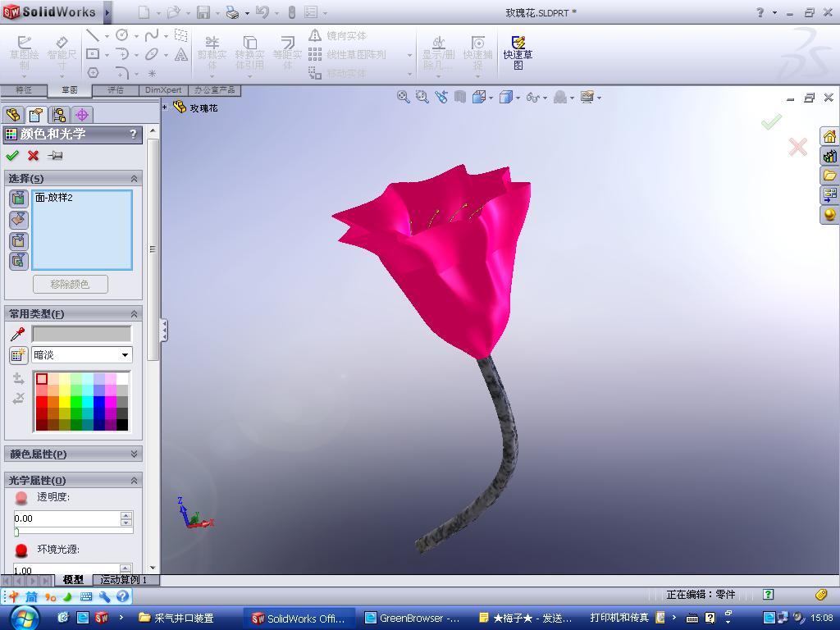Click the Open document icon
Viewport: 840px width, 630px height.
click(174, 12)
